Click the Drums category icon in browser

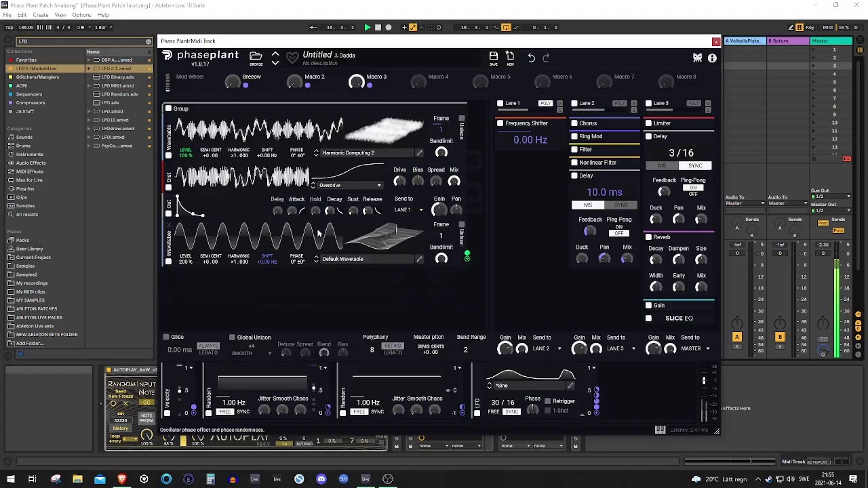click(11, 146)
